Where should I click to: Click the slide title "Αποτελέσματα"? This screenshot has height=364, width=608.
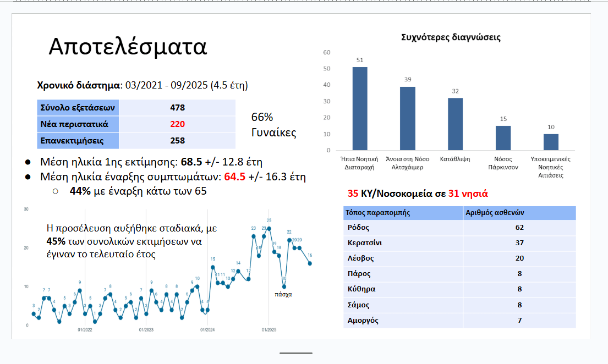point(128,47)
